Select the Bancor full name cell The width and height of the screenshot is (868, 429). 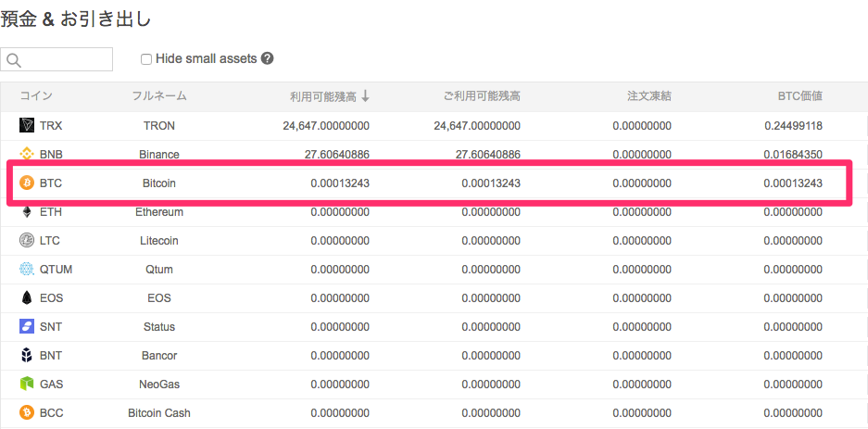click(x=159, y=356)
